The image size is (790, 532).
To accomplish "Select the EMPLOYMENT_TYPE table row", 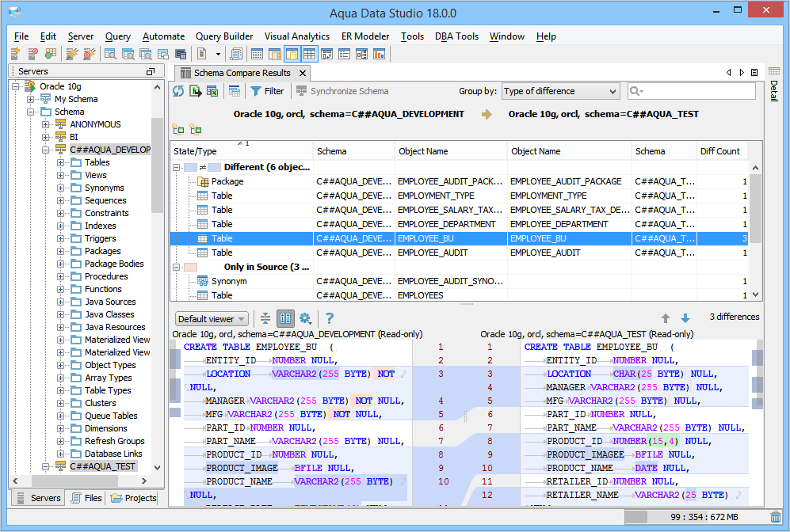I will tap(460, 196).
